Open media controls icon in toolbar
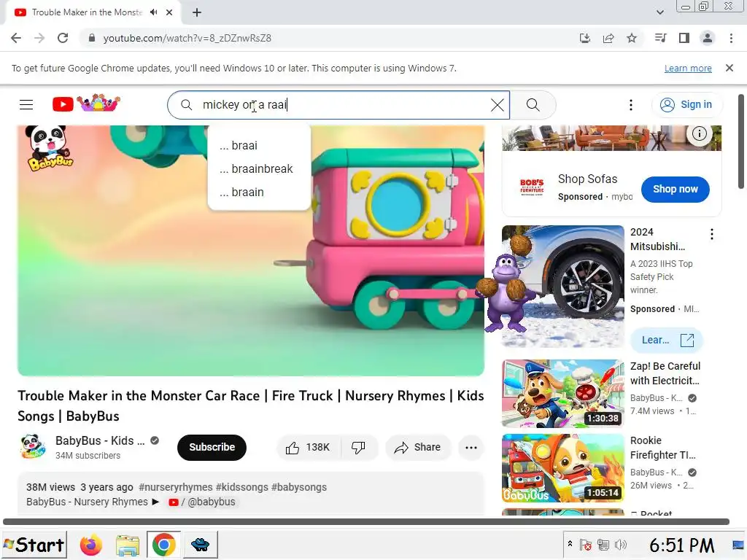Screen dimensions: 747x560 (660, 38)
